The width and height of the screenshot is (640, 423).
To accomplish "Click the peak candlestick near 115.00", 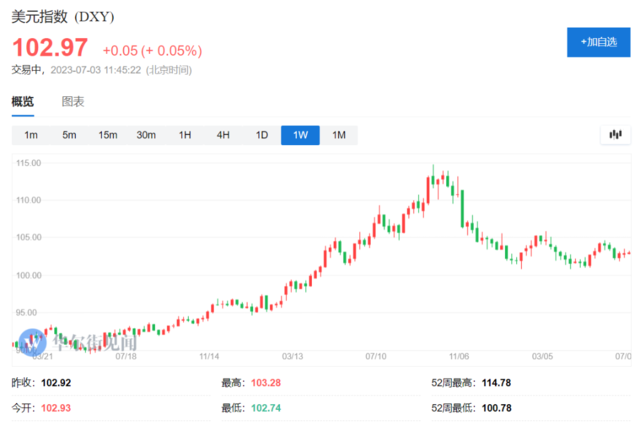I will click(x=433, y=177).
